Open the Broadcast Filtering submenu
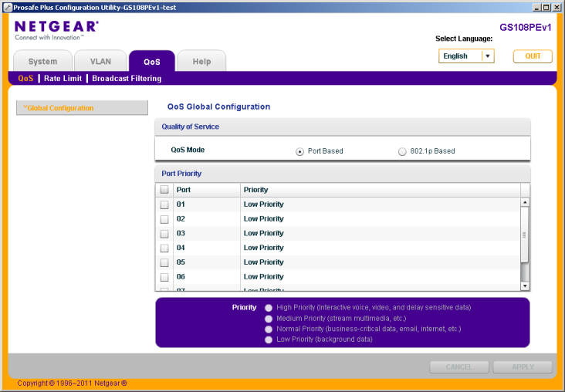This screenshot has height=392, width=565. (x=127, y=78)
